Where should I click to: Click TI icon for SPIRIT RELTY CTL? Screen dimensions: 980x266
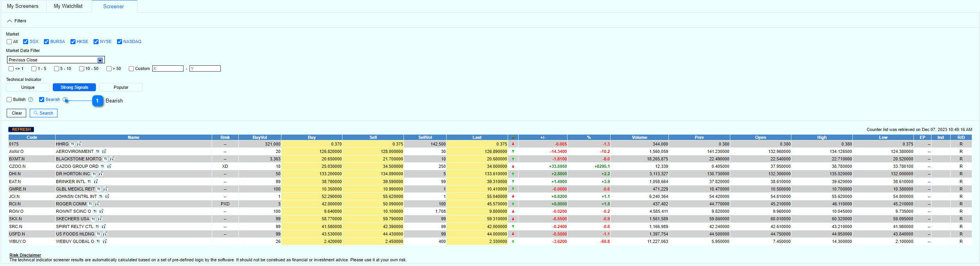click(x=97, y=226)
